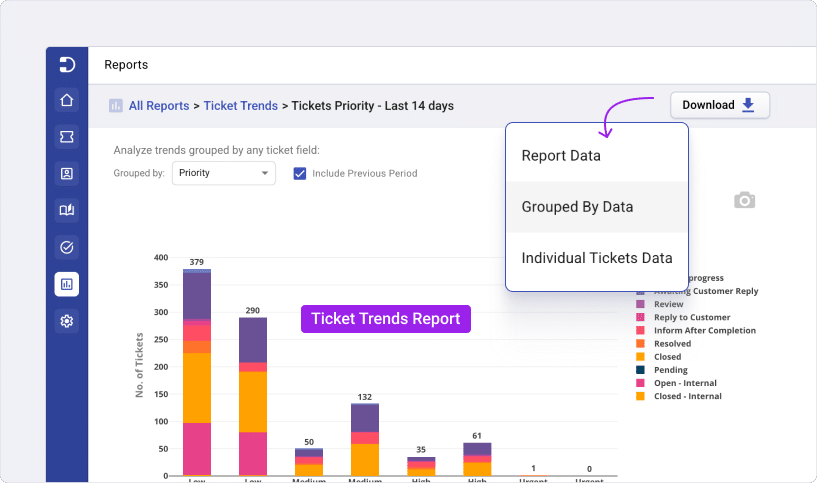The width and height of the screenshot is (817, 483).
Task: Click the Tickets Priority - Last 14 days text
Action: (373, 106)
